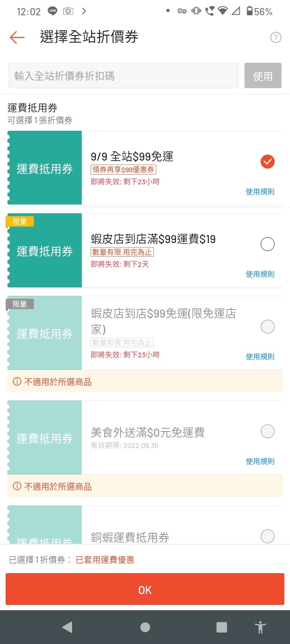Tap the 使用 apply code button
Viewport: 290px width, 644px height.
[x=263, y=76]
